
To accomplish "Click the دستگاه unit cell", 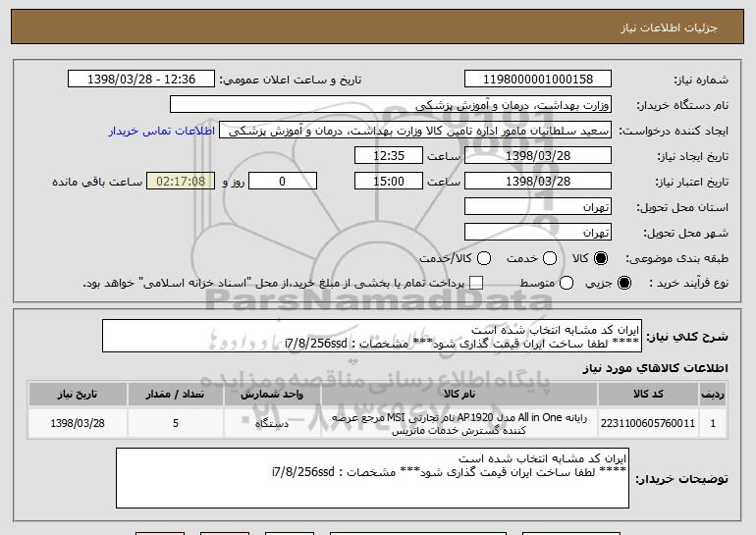I will click(272, 423).
